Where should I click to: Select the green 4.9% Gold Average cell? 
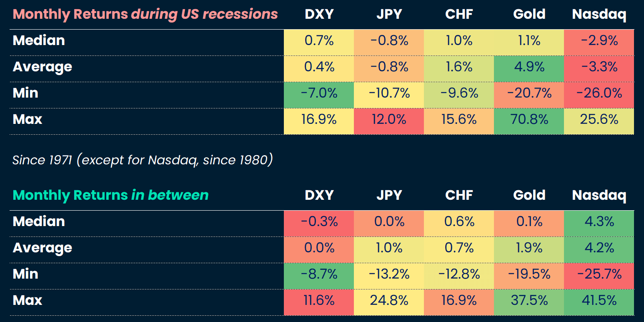pos(529,67)
